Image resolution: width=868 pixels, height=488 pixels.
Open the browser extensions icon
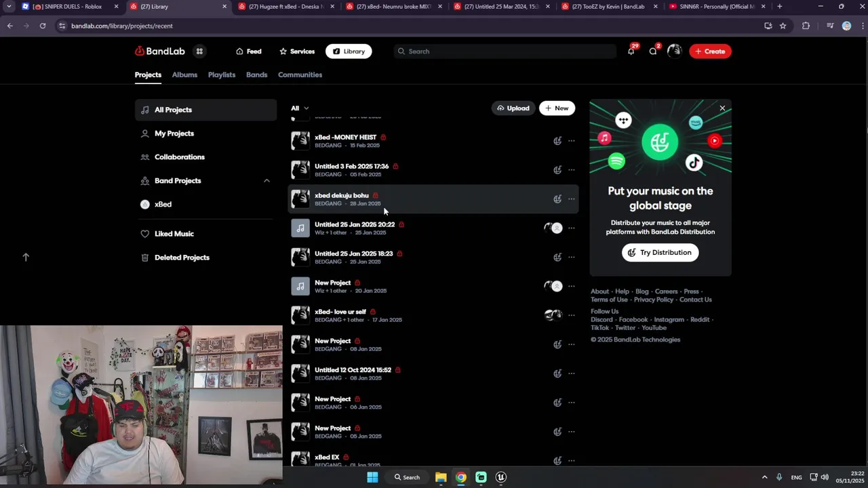click(806, 26)
